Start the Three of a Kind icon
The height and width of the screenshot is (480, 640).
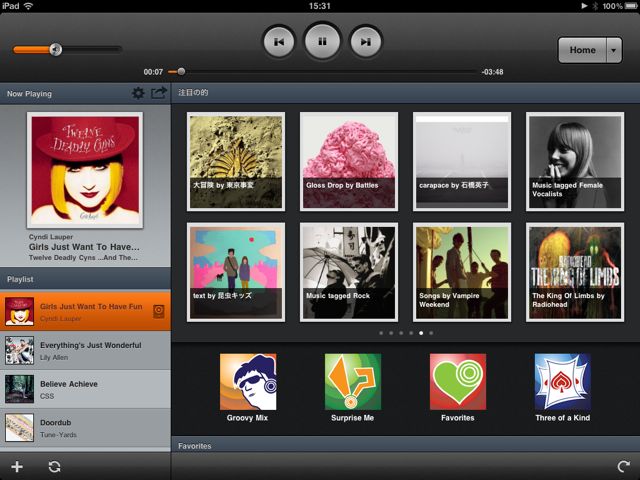click(x=562, y=382)
